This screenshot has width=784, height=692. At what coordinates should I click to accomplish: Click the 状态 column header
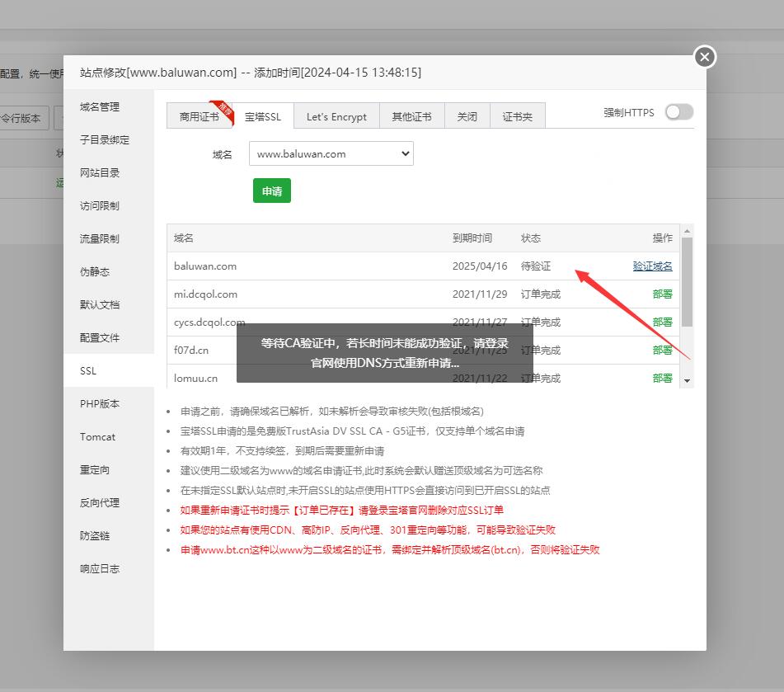(x=531, y=238)
